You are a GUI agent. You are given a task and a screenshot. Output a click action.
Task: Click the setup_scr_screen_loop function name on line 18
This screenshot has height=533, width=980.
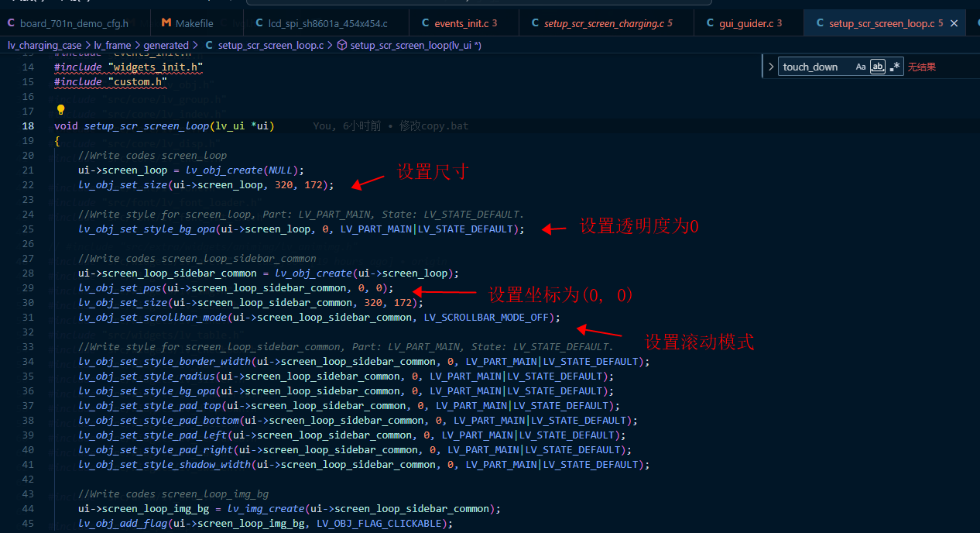(x=146, y=126)
